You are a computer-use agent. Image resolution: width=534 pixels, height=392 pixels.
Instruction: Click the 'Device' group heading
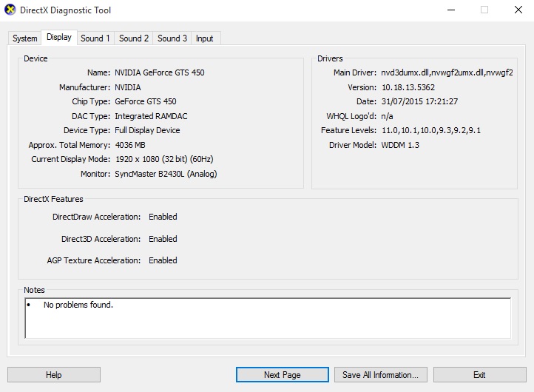tap(36, 58)
